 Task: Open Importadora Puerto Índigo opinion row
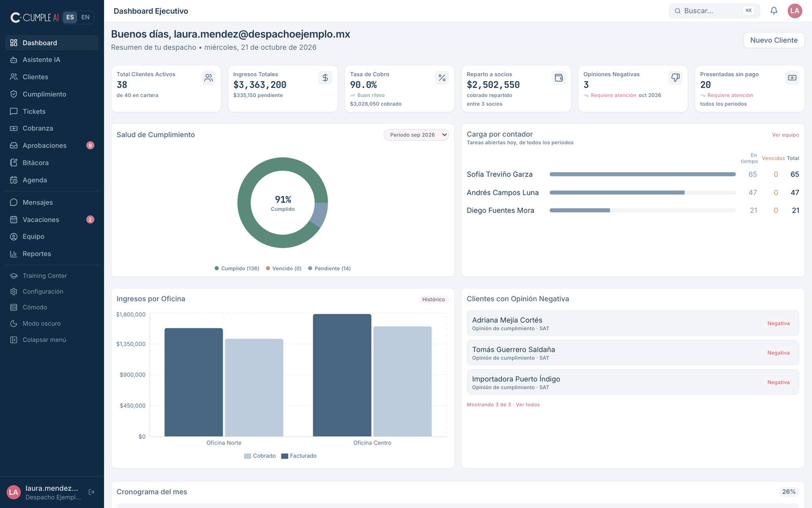633,382
